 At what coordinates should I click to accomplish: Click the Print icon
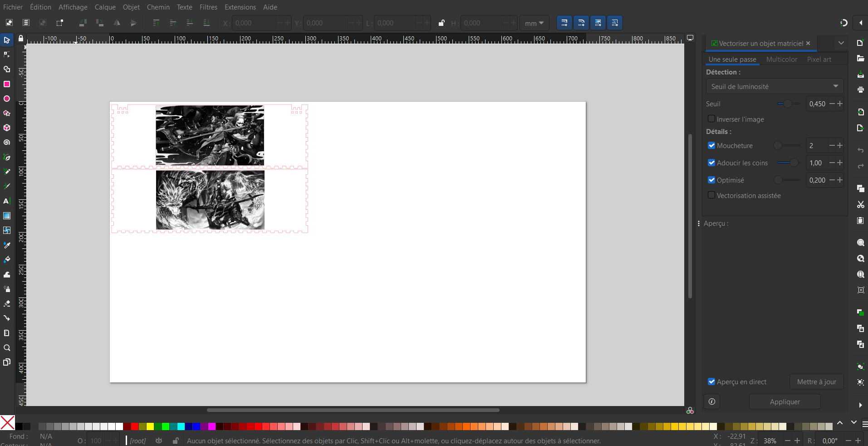(860, 90)
